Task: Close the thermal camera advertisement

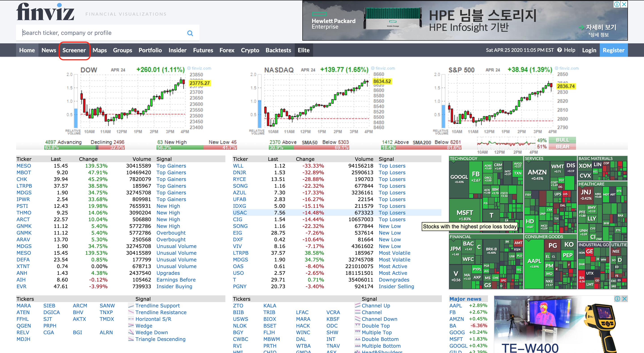Action: click(x=625, y=299)
